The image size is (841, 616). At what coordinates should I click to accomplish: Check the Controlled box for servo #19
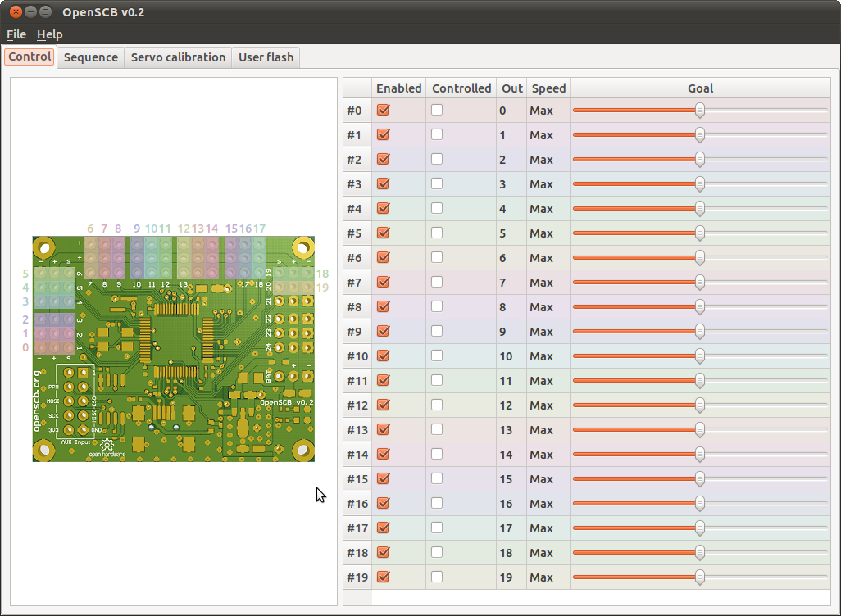pos(437,577)
